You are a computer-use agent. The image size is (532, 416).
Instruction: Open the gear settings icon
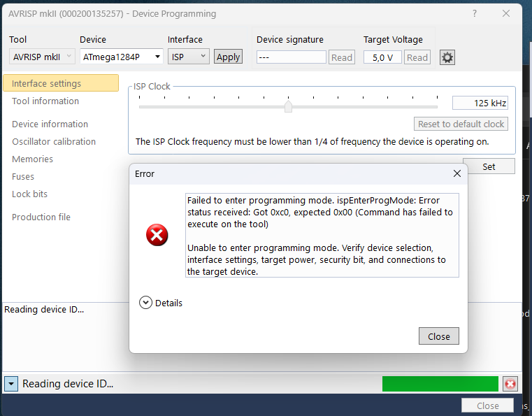point(447,57)
